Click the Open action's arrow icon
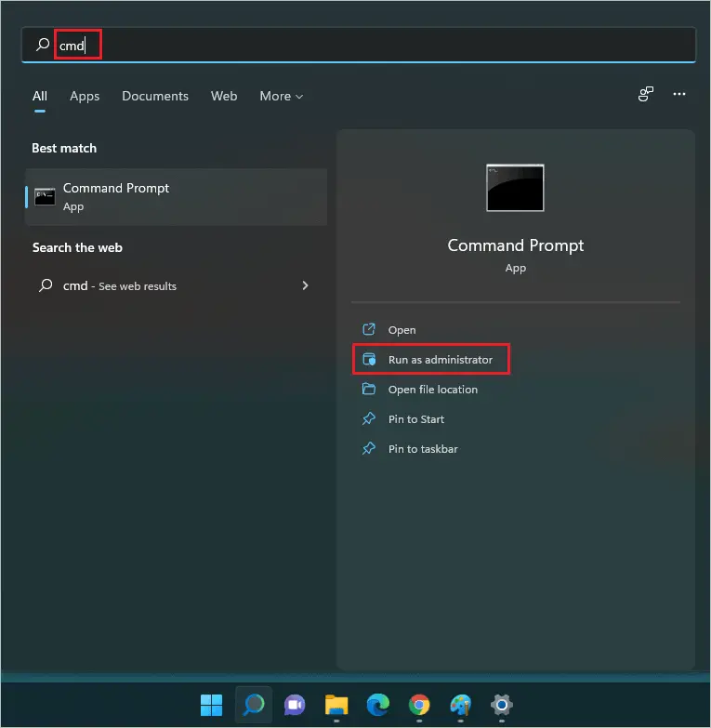Image resolution: width=711 pixels, height=728 pixels. point(369,329)
